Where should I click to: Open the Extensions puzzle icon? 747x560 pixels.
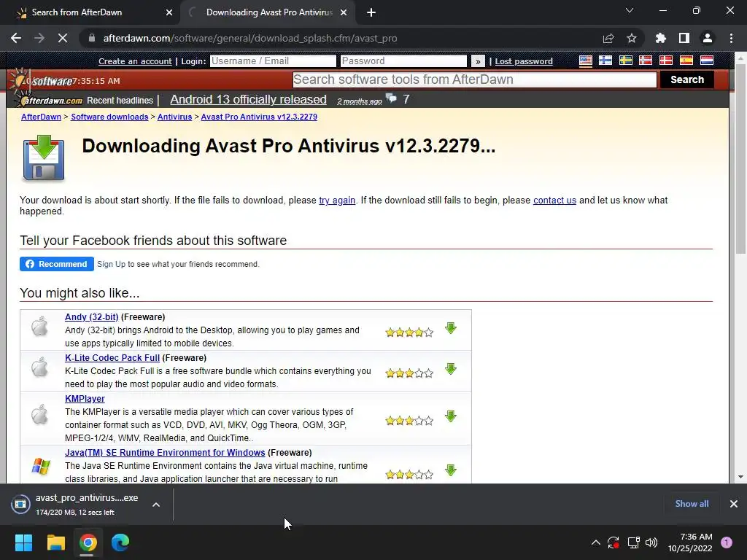click(x=661, y=38)
